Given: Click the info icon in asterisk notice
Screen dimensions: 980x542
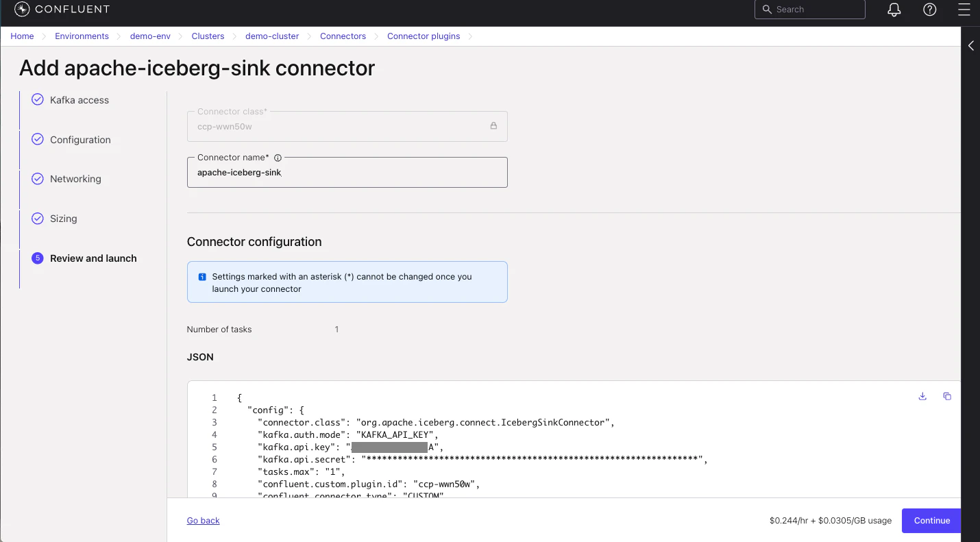Looking at the screenshot, I should [202, 277].
